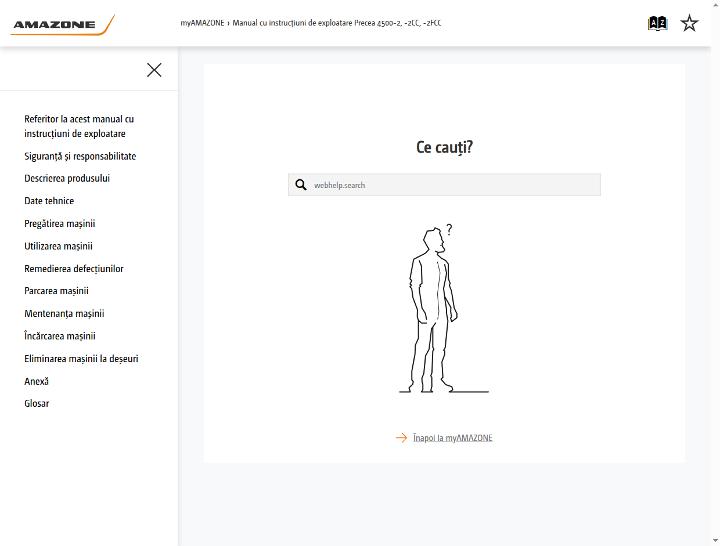Focus the webhelp.search input field
This screenshot has width=720, height=546.
(444, 185)
